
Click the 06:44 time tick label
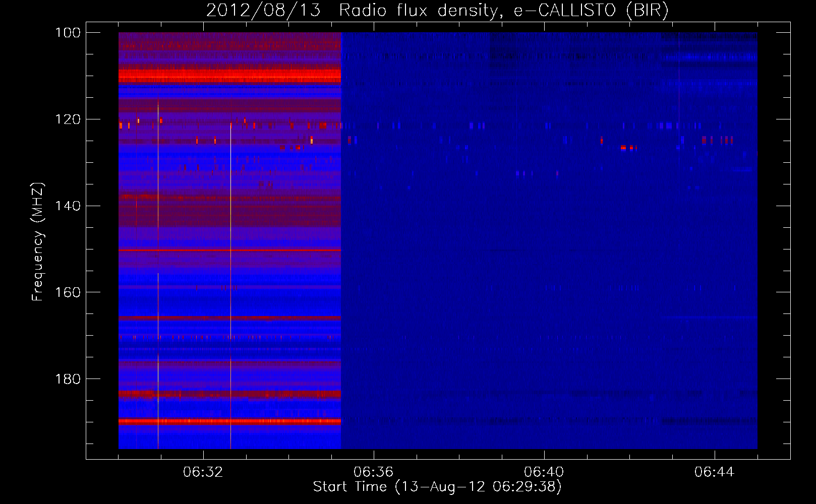pyautogui.click(x=715, y=472)
